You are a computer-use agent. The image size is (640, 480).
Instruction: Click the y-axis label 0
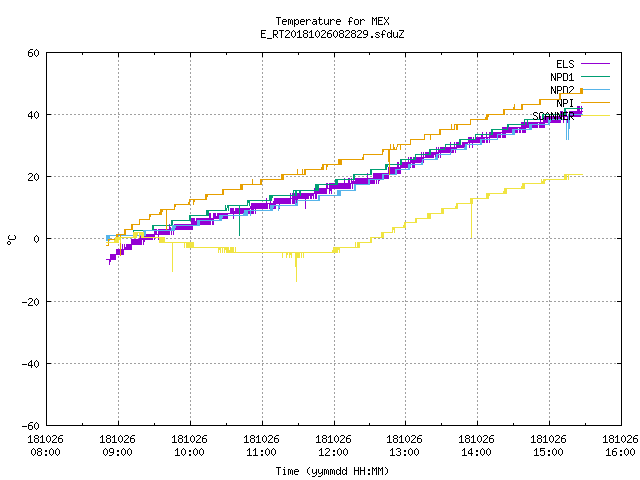click(x=36, y=239)
